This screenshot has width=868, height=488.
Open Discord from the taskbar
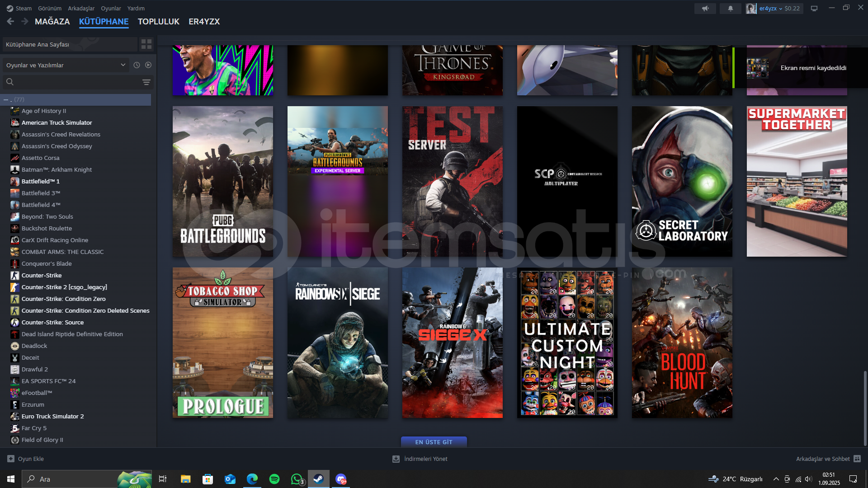(x=341, y=479)
